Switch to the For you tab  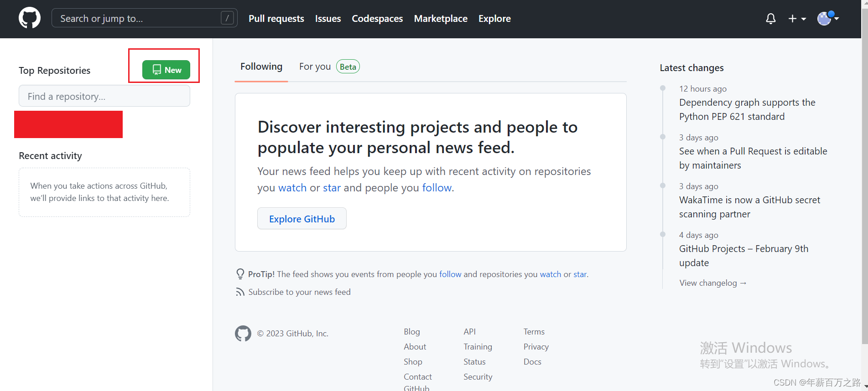315,67
